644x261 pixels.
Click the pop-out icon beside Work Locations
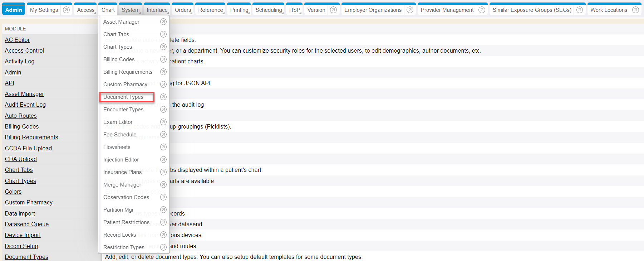click(x=635, y=10)
